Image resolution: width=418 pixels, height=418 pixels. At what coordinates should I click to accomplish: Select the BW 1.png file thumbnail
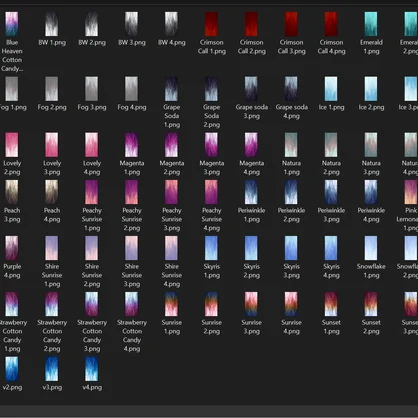point(52,24)
